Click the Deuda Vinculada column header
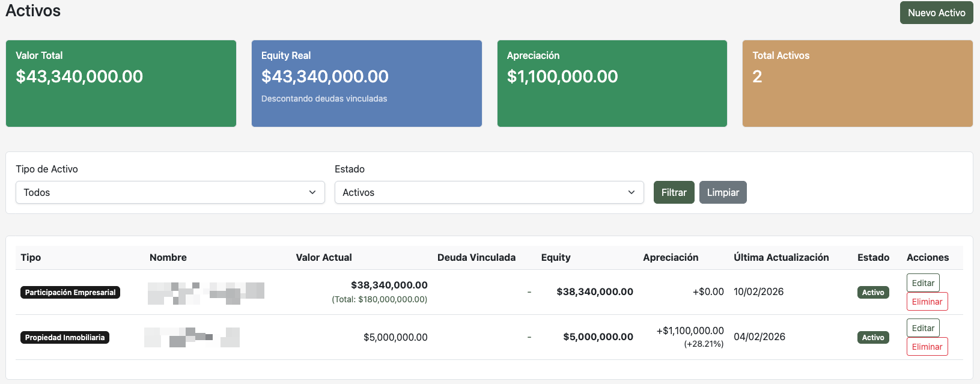980x384 pixels. click(x=476, y=257)
